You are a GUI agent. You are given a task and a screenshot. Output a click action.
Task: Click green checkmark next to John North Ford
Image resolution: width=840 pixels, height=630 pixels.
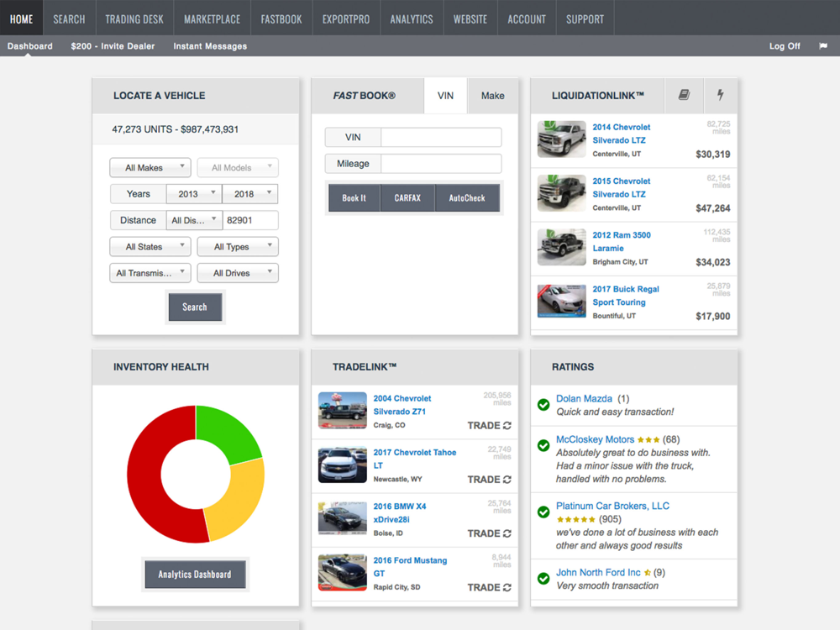coord(543,578)
